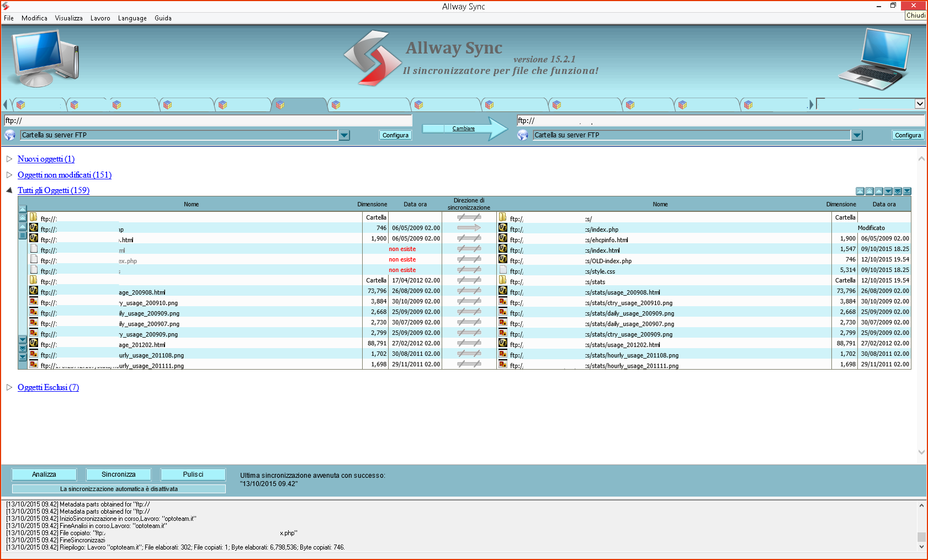Click list-lines icon in left vertical strip

tap(23, 236)
